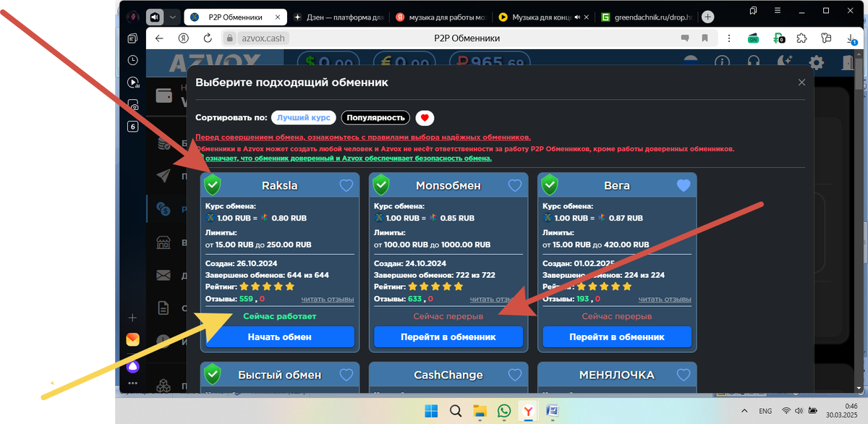Go back in browser history

click(x=160, y=38)
